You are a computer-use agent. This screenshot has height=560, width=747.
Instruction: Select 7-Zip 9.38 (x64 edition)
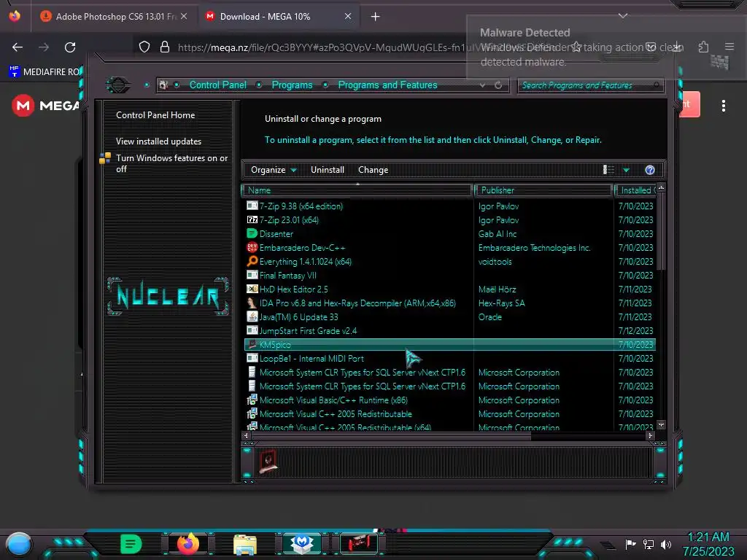click(x=450, y=206)
